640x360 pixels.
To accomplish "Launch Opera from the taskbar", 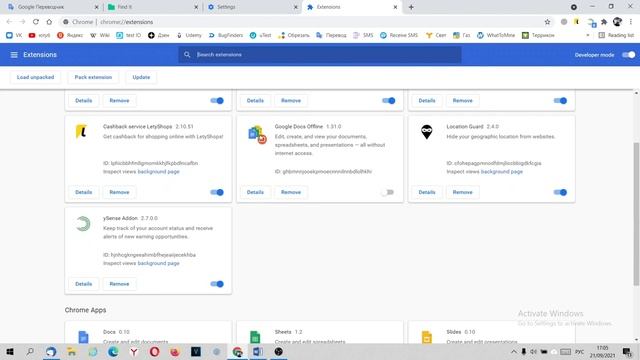I will click(154, 352).
